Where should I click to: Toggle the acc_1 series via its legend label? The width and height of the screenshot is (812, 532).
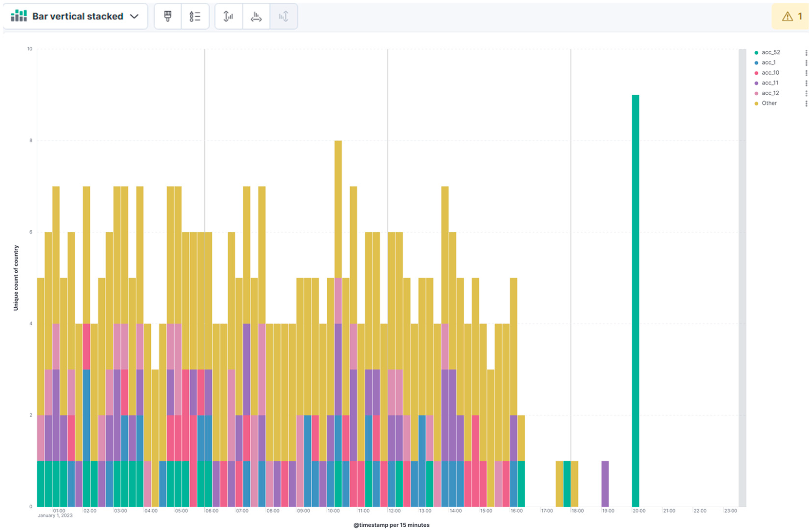pos(768,62)
